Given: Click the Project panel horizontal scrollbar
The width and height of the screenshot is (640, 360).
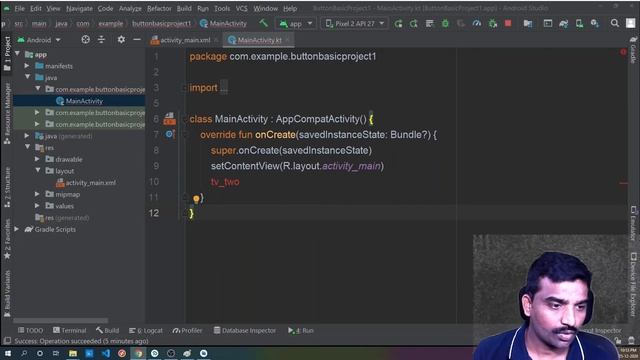Looking at the screenshot, I should tap(61, 321).
